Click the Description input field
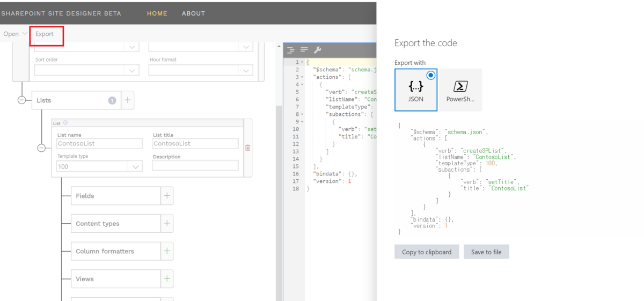Image resolution: width=644 pixels, height=301 pixels. point(195,166)
